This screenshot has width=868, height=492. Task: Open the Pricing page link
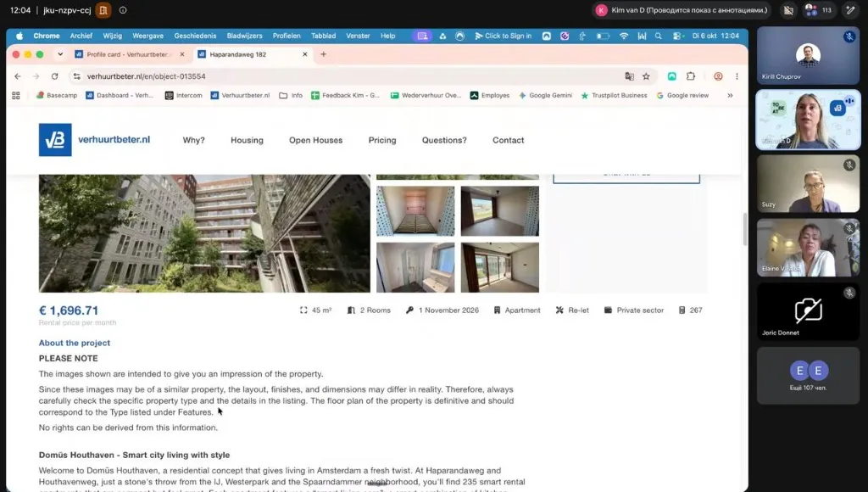(x=382, y=140)
